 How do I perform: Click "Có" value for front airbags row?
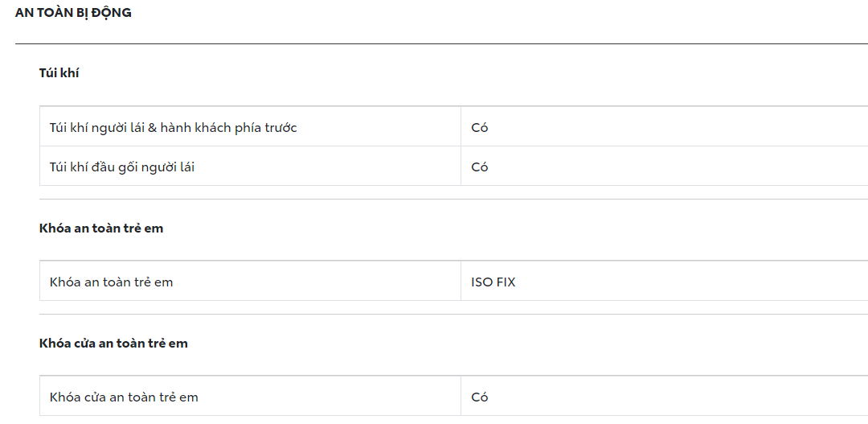tap(480, 128)
